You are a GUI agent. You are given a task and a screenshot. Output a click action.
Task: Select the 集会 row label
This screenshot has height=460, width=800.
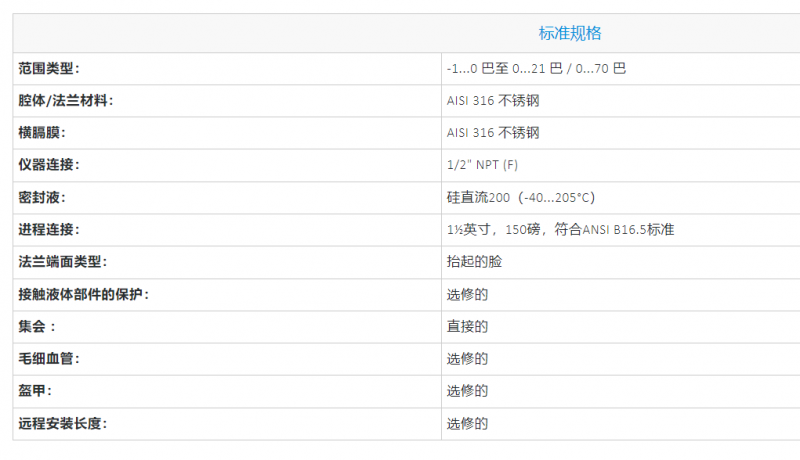37,326
